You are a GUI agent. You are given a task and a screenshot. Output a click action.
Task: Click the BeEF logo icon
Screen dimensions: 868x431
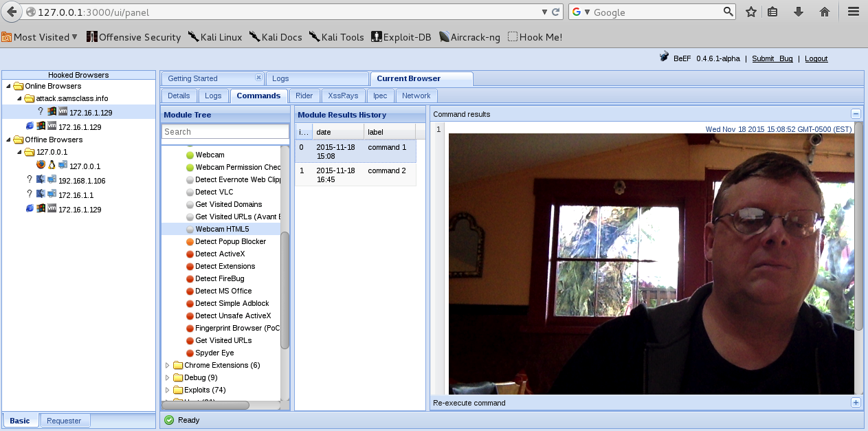(x=665, y=58)
